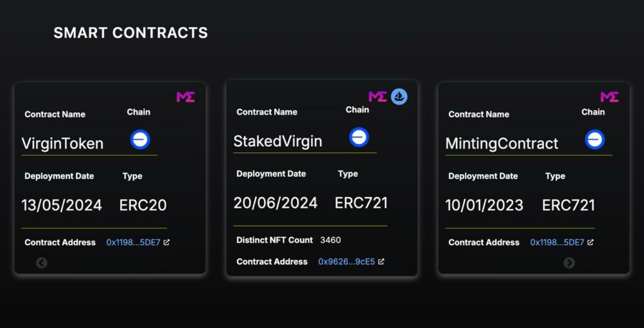Open VirginToken contract address 0x1198...5DE7
The width and height of the screenshot is (644, 328).
133,242
